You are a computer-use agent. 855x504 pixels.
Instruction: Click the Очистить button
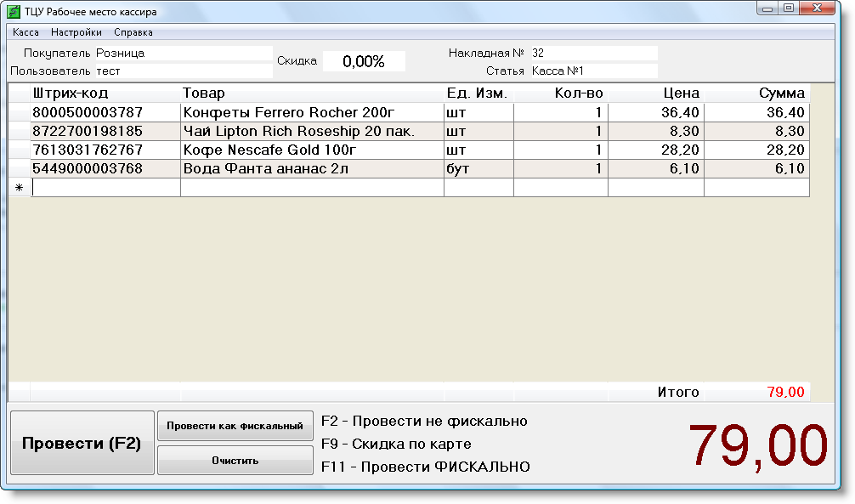tap(235, 461)
